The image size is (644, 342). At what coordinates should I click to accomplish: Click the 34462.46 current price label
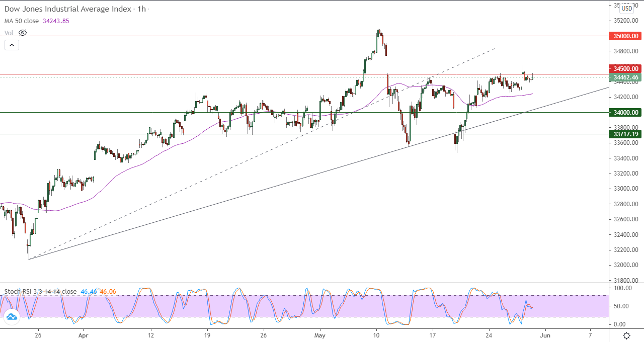(625, 77)
